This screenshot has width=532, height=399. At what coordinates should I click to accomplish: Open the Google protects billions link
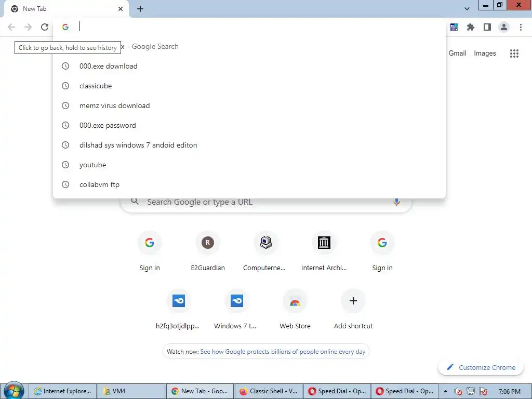(283, 352)
